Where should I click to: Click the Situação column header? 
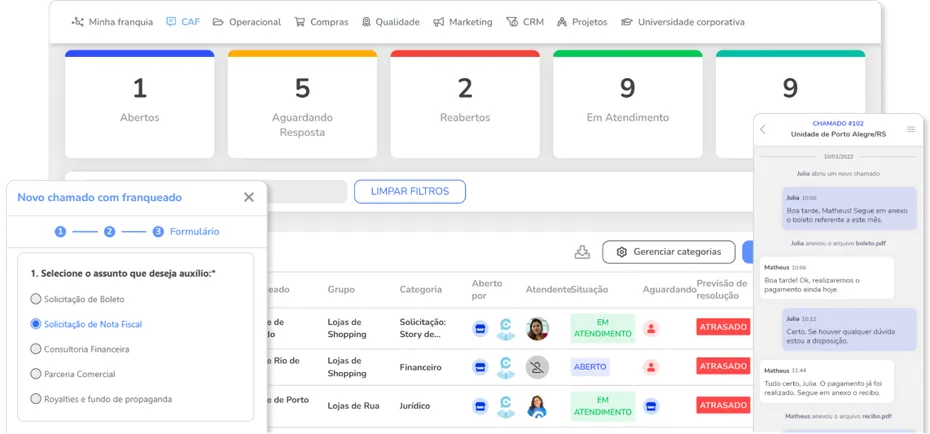590,289
